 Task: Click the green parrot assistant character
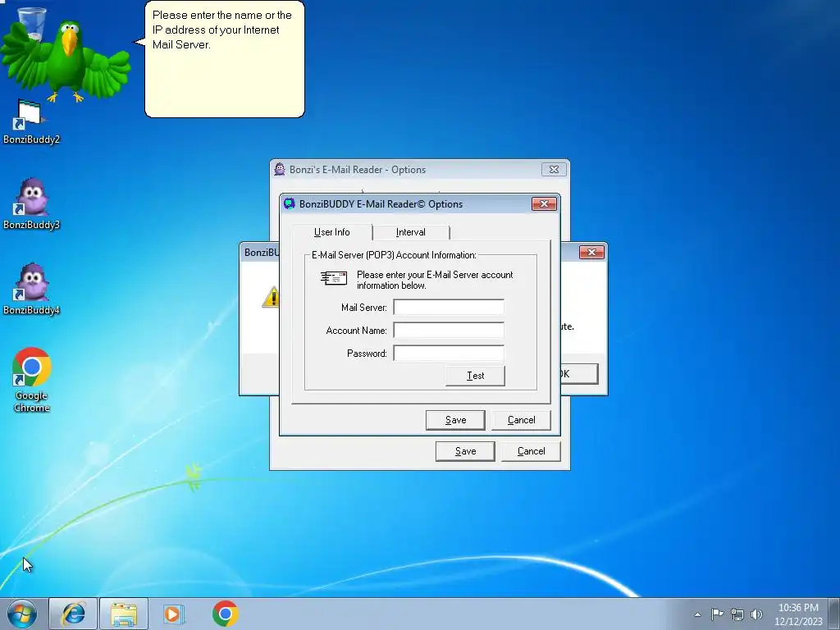coord(66,60)
